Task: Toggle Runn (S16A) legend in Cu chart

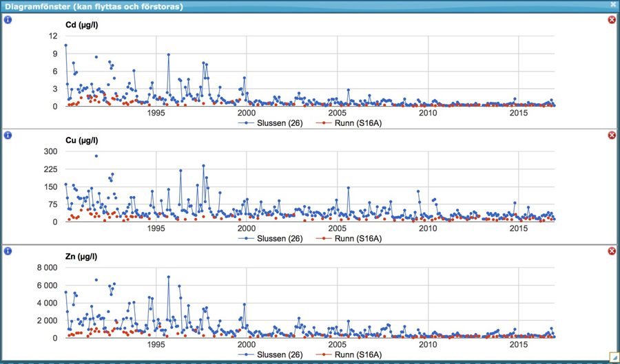Action: (x=349, y=239)
